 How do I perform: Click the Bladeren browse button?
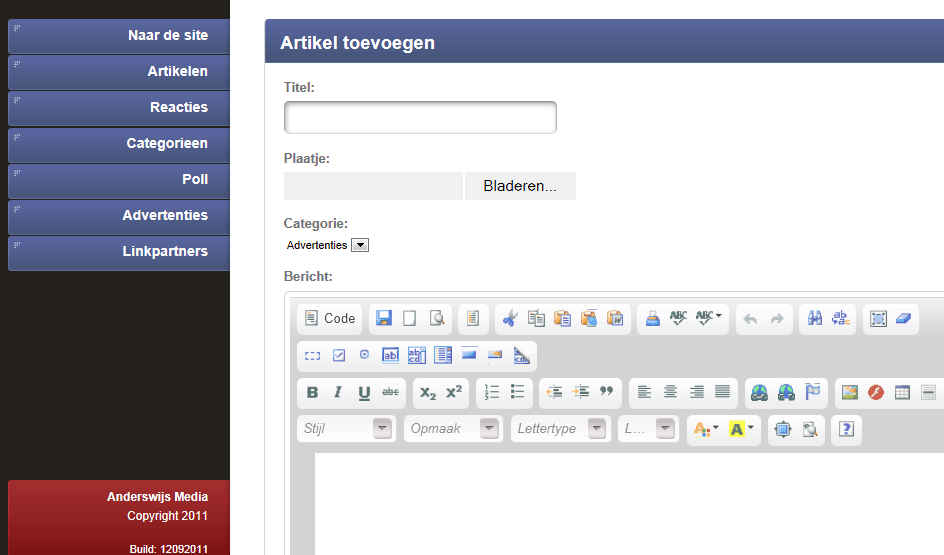tap(520, 186)
